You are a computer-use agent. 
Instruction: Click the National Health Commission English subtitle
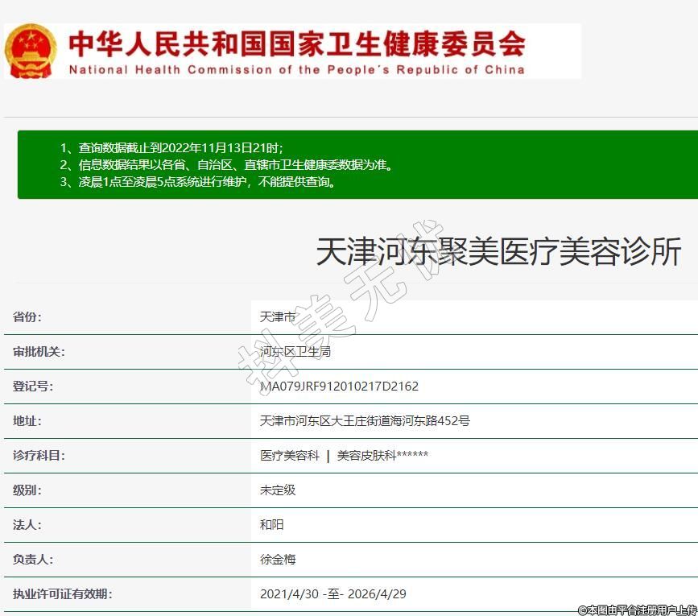pyautogui.click(x=296, y=70)
